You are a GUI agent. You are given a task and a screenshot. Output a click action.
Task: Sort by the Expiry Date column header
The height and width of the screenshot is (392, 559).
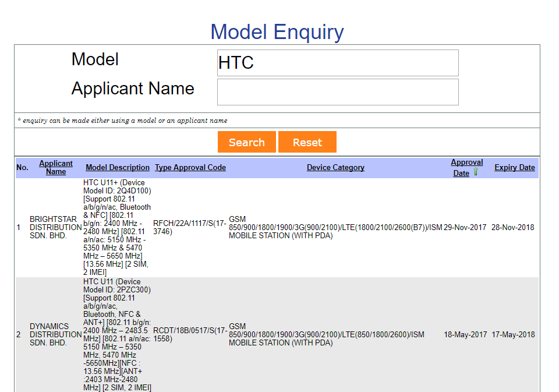514,168
